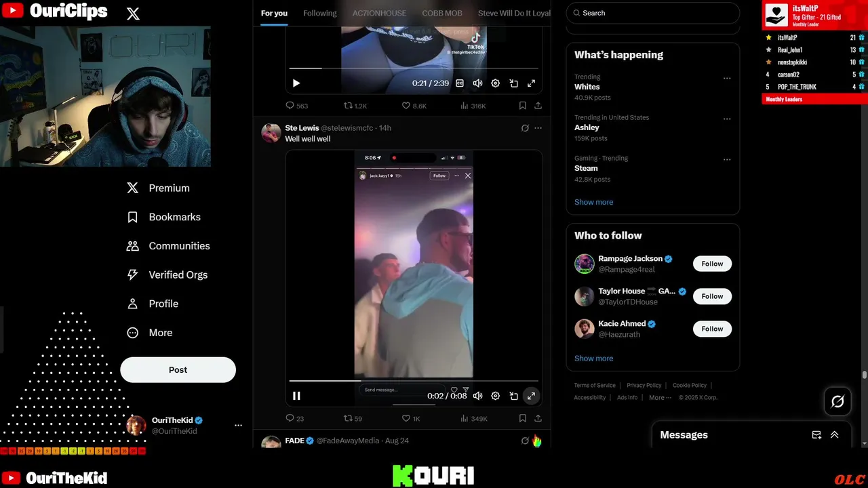Mute the top video volume icon
This screenshot has height=488, width=868.
[477, 83]
